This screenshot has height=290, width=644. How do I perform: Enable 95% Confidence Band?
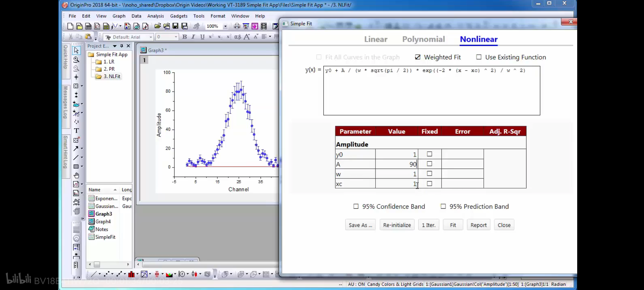[356, 206]
